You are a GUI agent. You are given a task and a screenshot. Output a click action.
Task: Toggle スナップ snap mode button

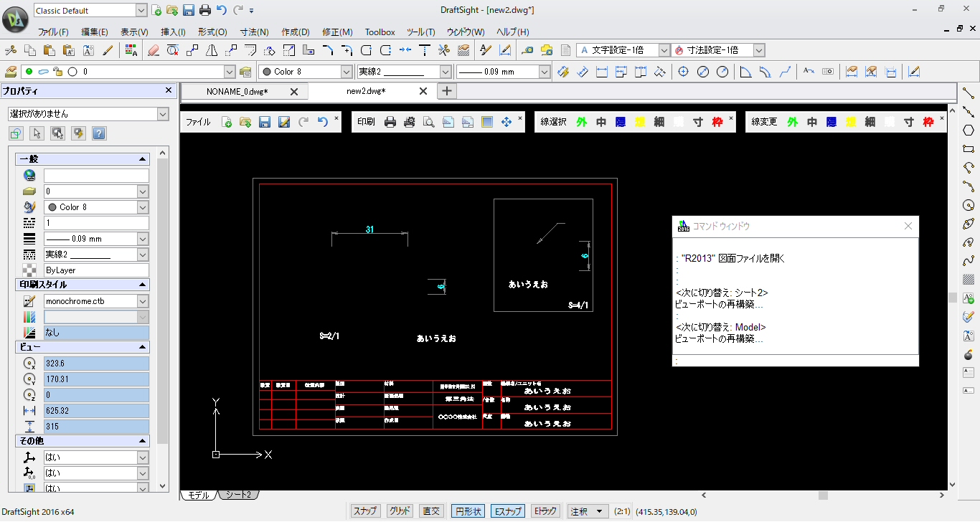coord(365,511)
